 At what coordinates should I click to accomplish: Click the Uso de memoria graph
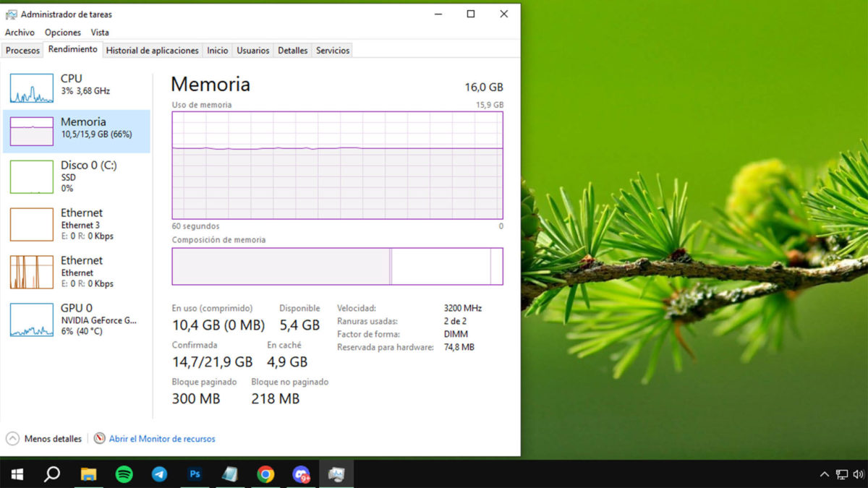point(337,165)
